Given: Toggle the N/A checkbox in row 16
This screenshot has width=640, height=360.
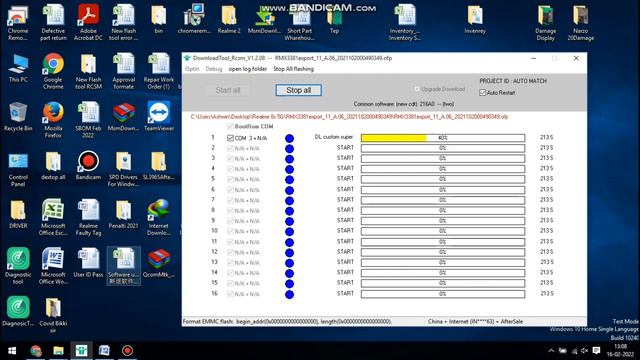Looking at the screenshot, I should click(230, 294).
